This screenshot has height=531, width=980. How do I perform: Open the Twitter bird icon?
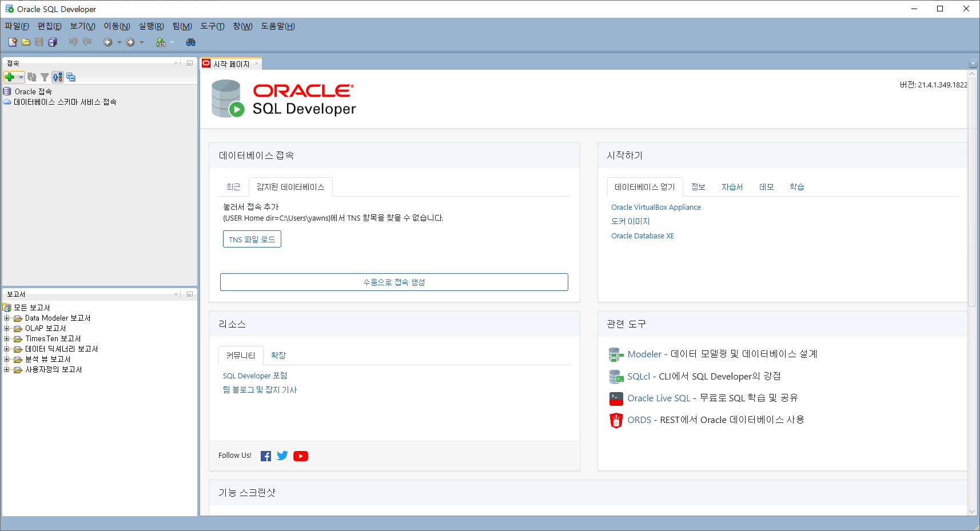(282, 456)
